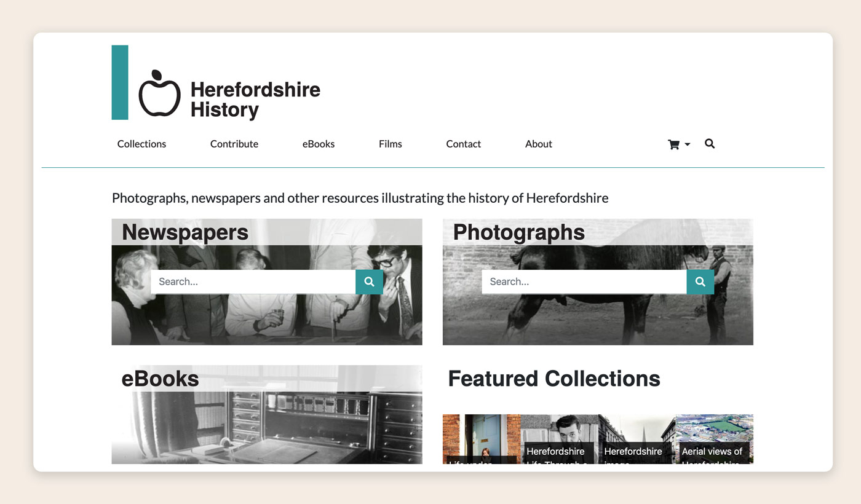Click the About nav link
The height and width of the screenshot is (504, 861).
tap(539, 144)
